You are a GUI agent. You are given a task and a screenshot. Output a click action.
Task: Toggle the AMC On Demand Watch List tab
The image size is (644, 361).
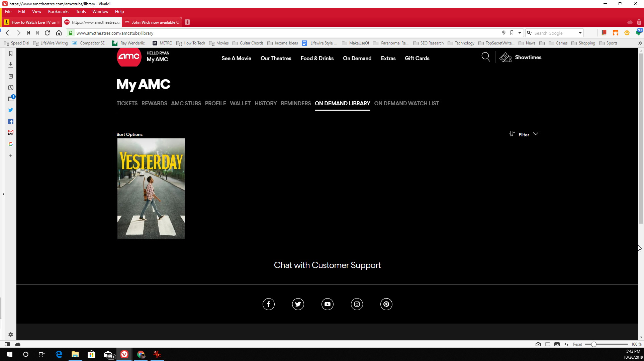coord(405,103)
